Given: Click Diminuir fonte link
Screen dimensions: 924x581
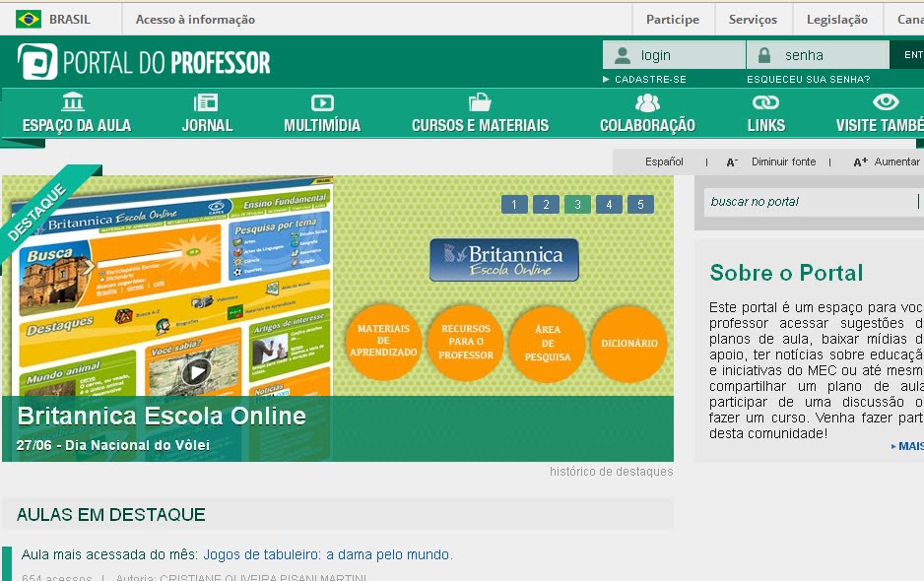Looking at the screenshot, I should 784,162.
